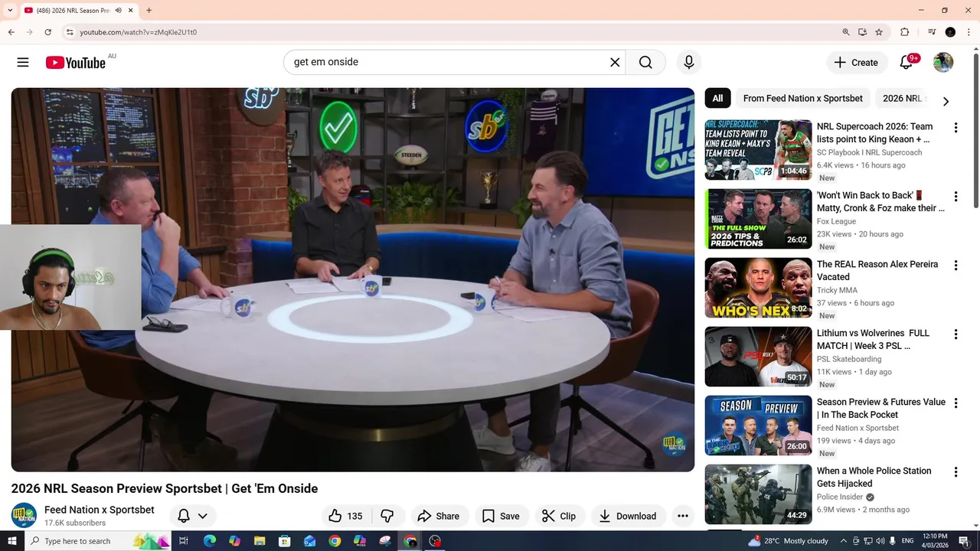The width and height of the screenshot is (980, 551).
Task: Open 'Season Preview & Futures Value' thumbnail
Action: coord(758,425)
